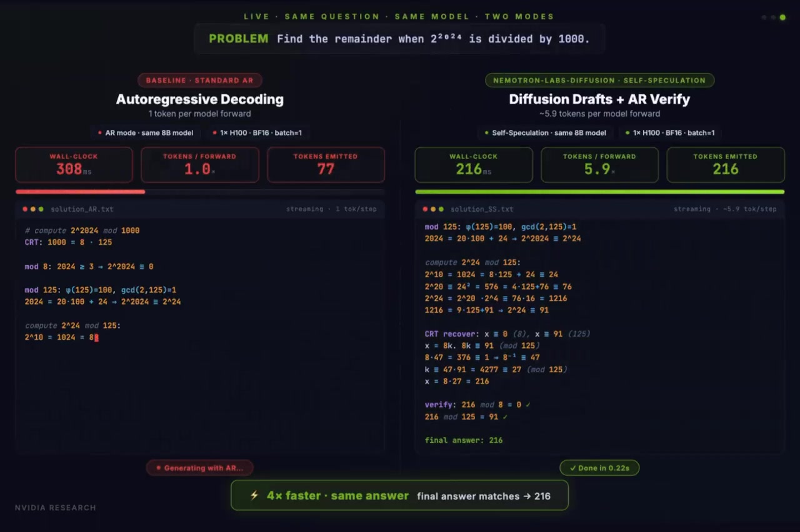Screen dimensions: 800x532
Task: Click the red dot in solution_SS.txt window
Action: pyautogui.click(x=425, y=209)
